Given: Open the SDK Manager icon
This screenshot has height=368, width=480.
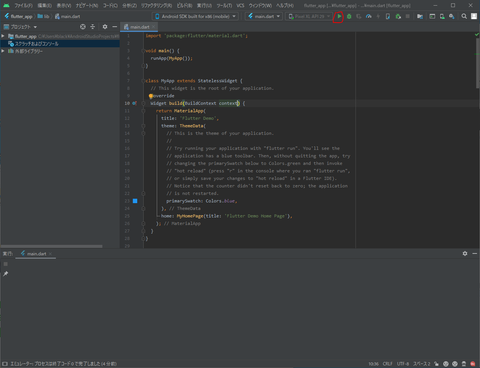Looking at the screenshot, I should click(452, 16).
